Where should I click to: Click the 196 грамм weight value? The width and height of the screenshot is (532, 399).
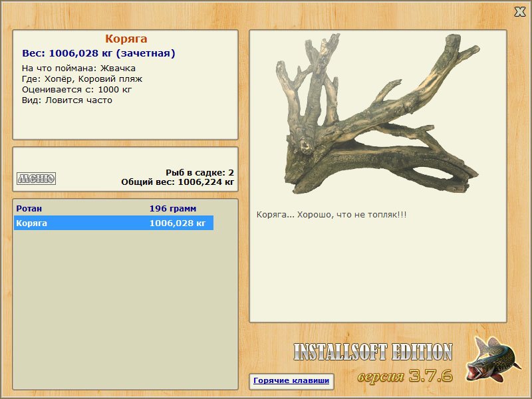pos(173,208)
